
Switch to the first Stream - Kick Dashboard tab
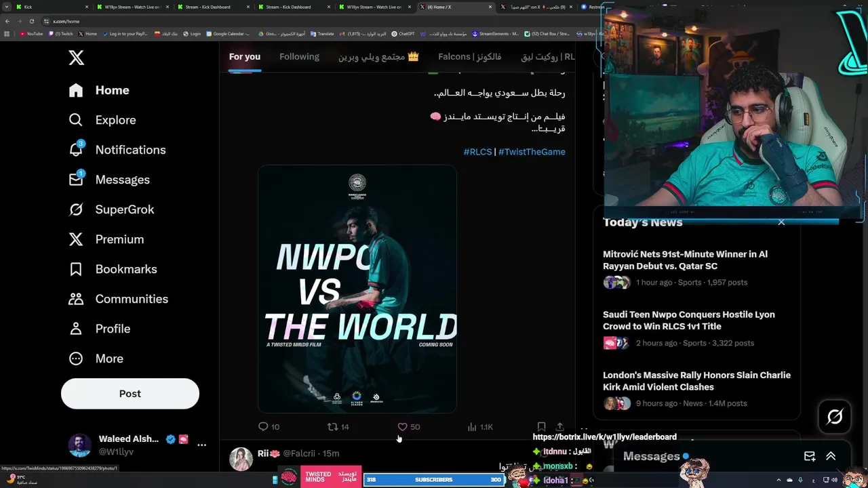(x=216, y=7)
